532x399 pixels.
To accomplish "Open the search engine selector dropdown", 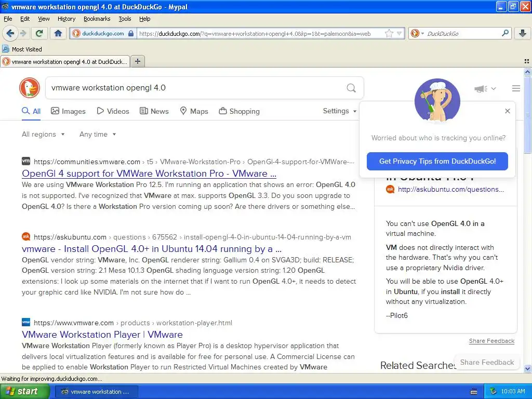I will coord(417,33).
